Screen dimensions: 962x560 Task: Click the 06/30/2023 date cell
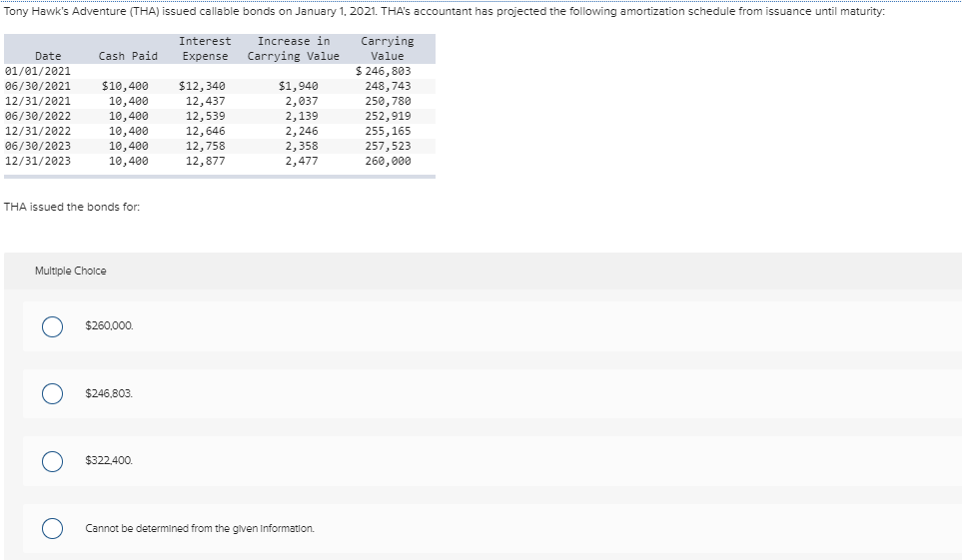(37, 146)
